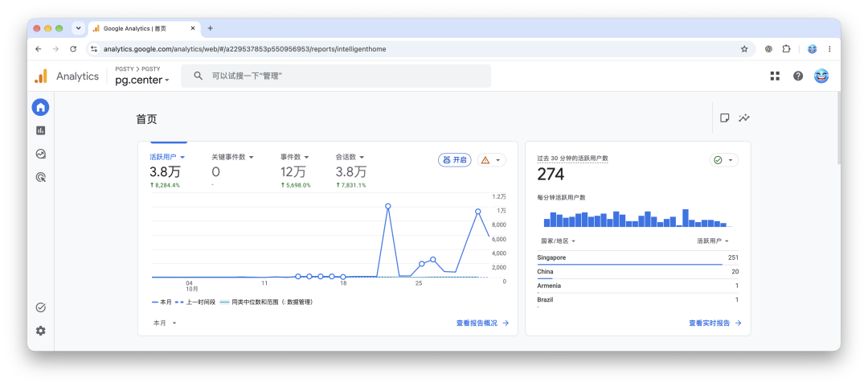Select the Singapore row

[x=637, y=257]
